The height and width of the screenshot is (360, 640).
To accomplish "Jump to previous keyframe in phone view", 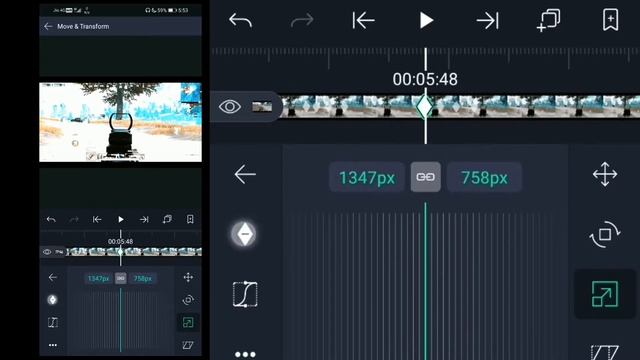I will coord(97,220).
